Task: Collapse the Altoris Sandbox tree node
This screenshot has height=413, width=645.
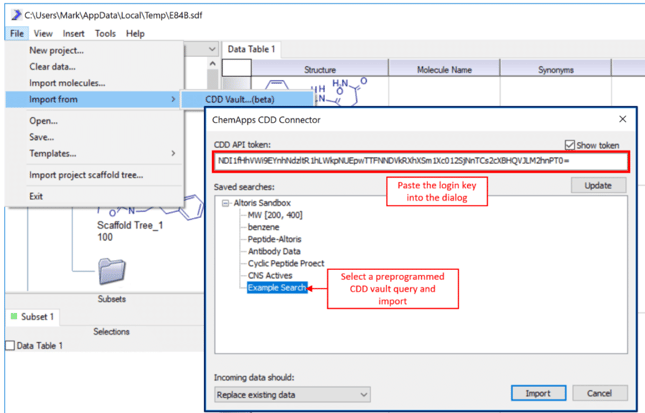Action: tap(225, 203)
